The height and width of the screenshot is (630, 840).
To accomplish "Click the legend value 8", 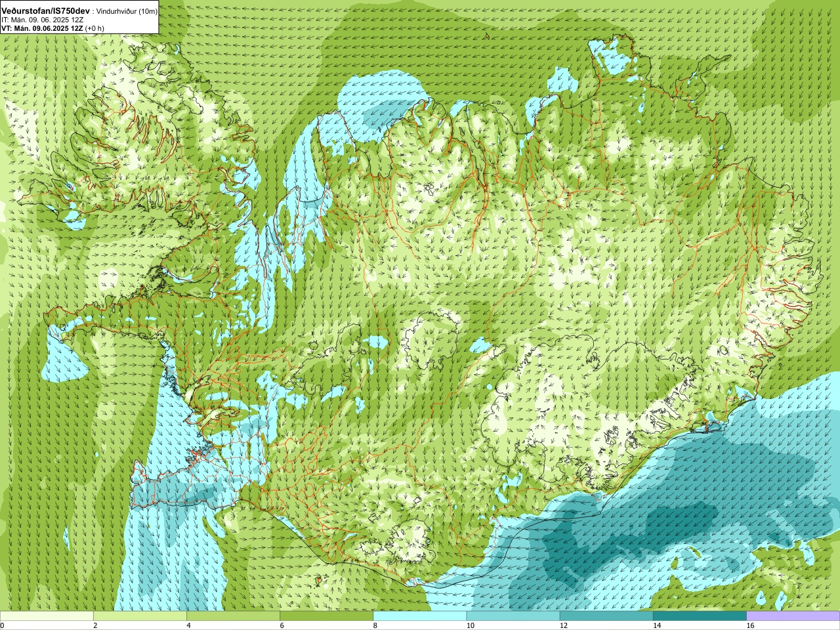I will click(375, 625).
